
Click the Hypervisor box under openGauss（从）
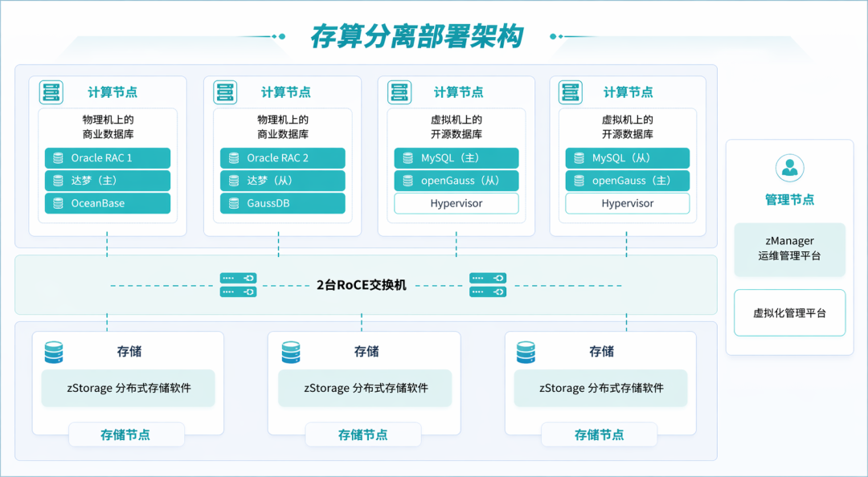coord(457,204)
